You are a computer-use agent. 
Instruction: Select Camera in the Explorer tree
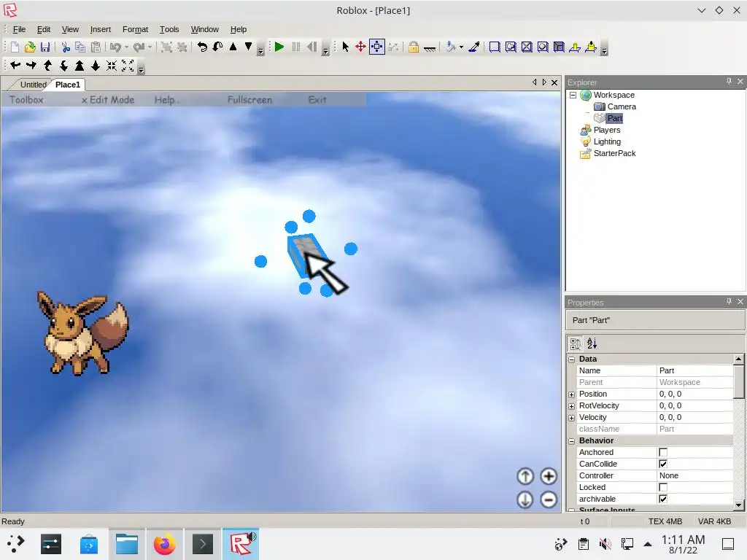pos(622,106)
